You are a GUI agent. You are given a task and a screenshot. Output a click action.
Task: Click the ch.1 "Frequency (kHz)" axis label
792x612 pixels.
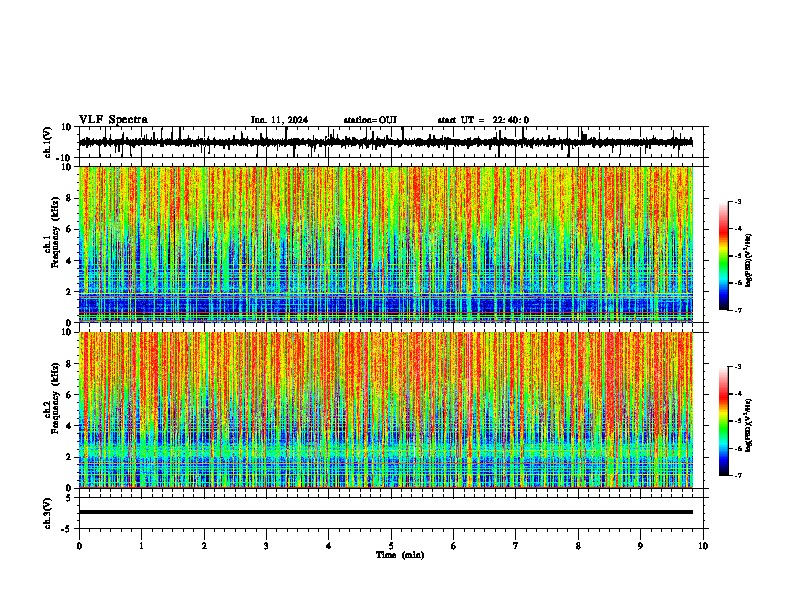pos(56,232)
